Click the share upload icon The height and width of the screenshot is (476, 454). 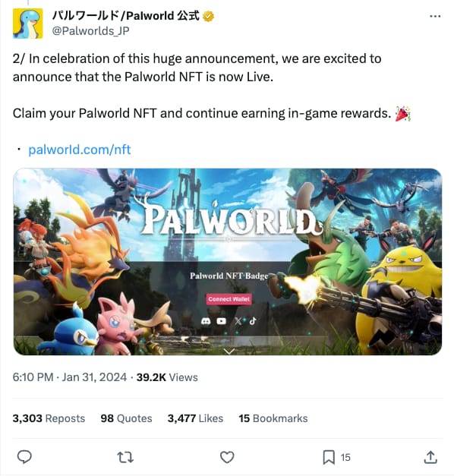[430, 457]
